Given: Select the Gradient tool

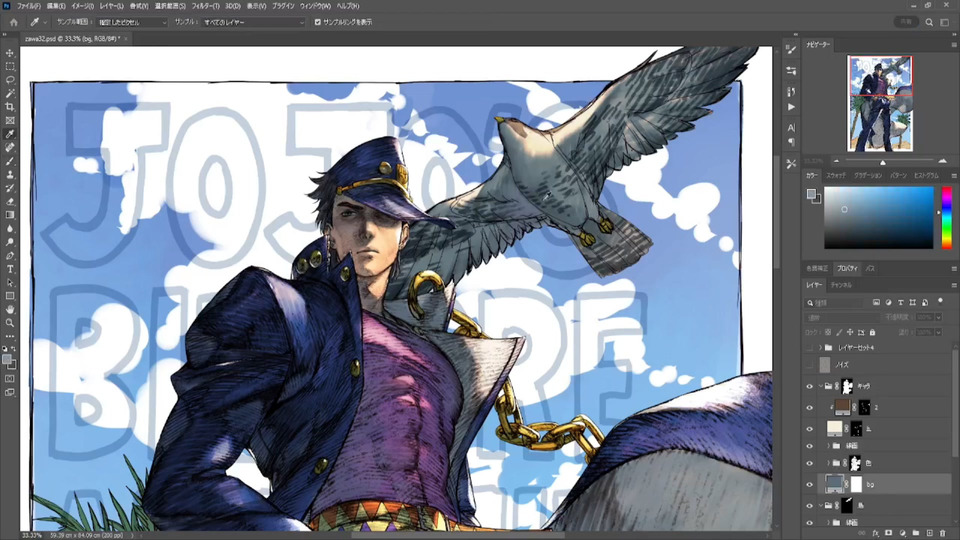Looking at the screenshot, I should tap(10, 215).
